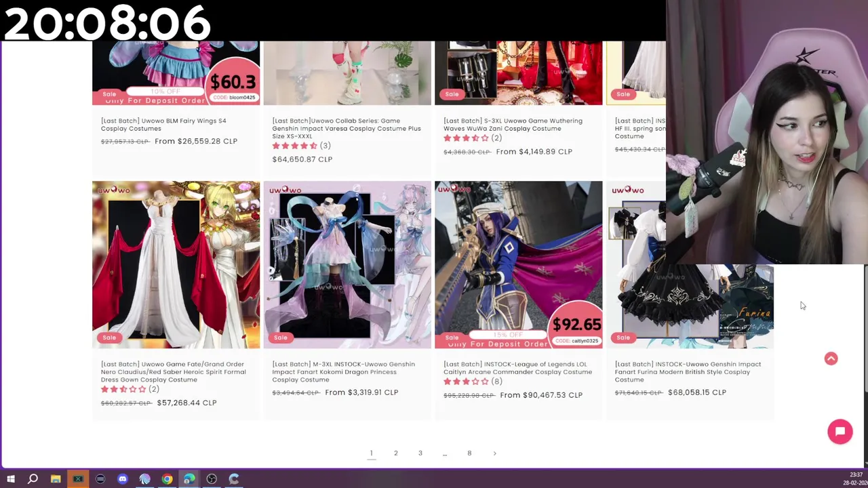Open Discord from the taskbar
Screen dimensions: 868x488
[122, 479]
